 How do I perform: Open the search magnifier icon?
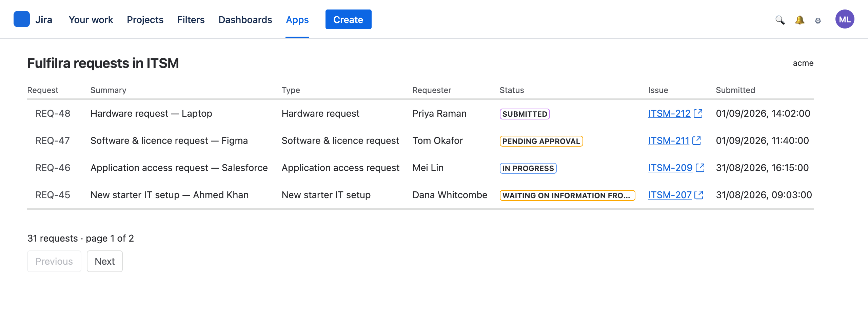tap(780, 20)
